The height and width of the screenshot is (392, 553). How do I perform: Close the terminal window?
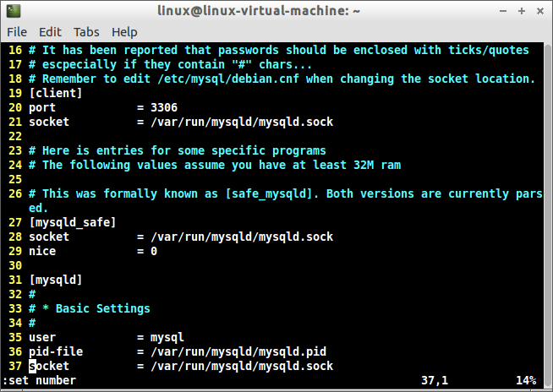point(539,12)
